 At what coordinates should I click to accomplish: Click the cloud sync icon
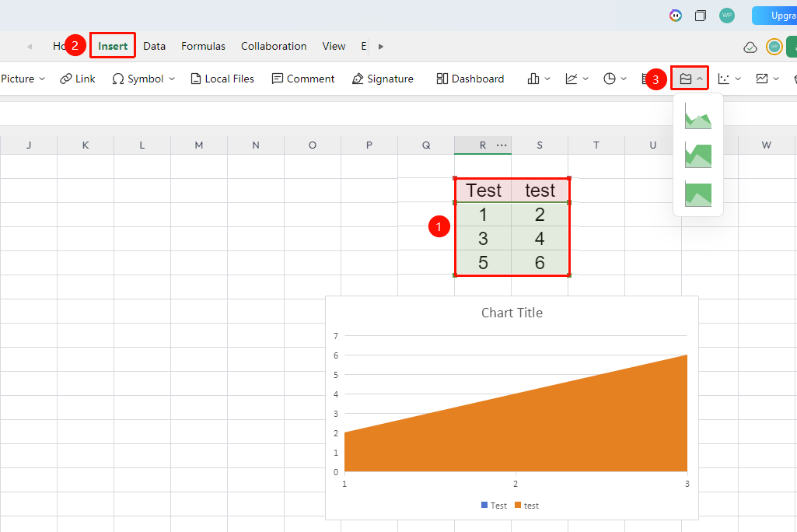(x=750, y=47)
